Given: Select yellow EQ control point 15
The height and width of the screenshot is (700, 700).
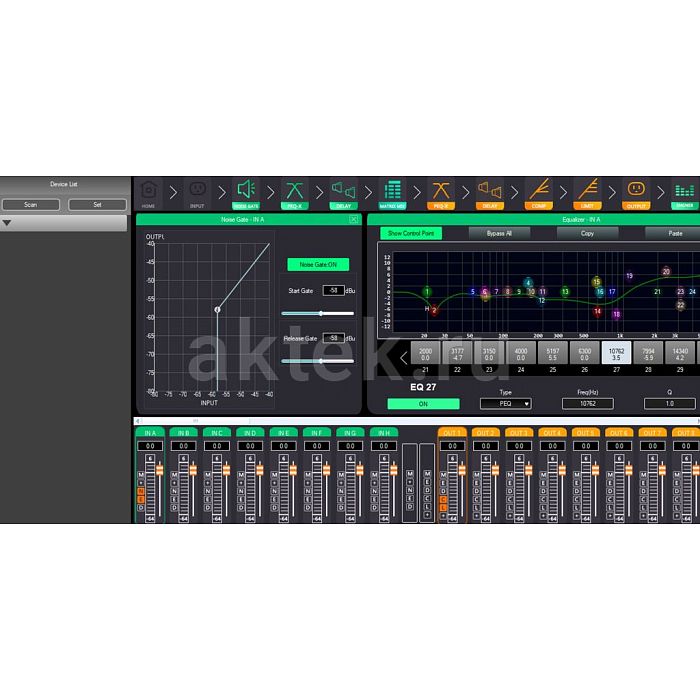Looking at the screenshot, I should point(596,282).
